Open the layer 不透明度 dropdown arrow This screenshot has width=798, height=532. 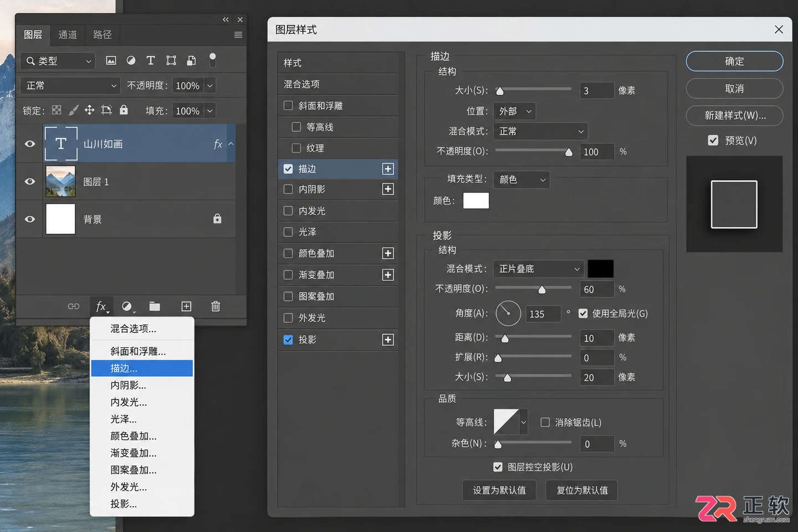tap(209, 85)
